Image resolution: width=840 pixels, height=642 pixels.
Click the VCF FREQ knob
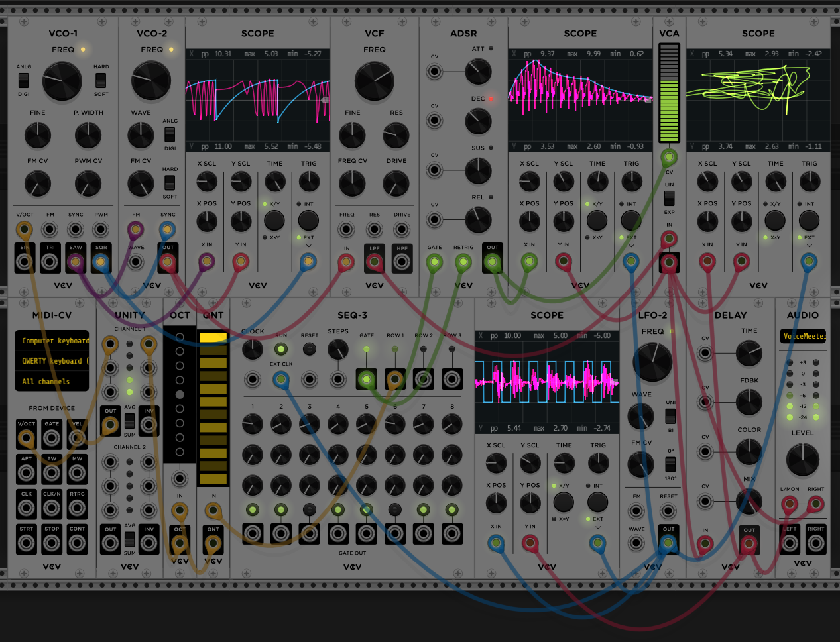tap(375, 81)
